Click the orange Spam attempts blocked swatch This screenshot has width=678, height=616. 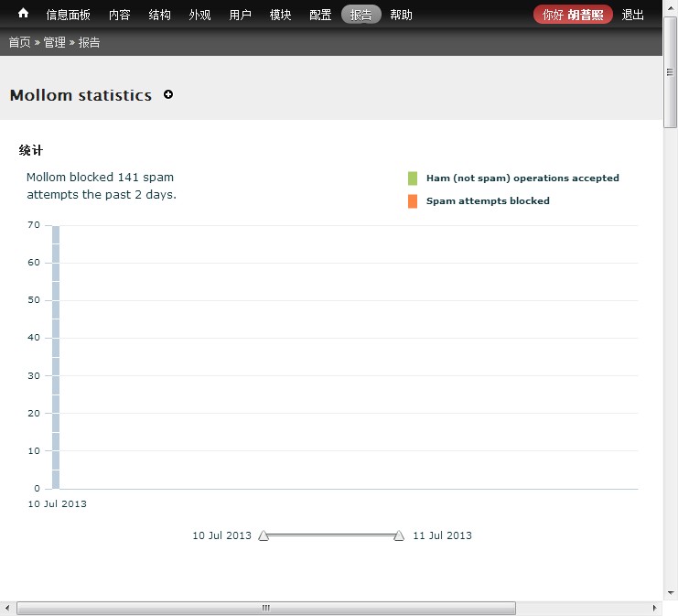click(413, 201)
